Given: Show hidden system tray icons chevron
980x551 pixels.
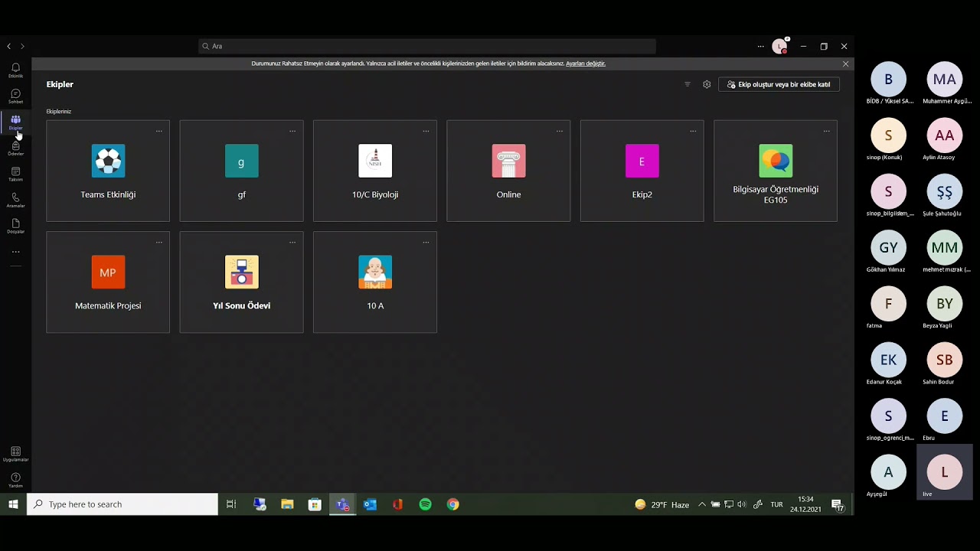Looking at the screenshot, I should [x=701, y=504].
